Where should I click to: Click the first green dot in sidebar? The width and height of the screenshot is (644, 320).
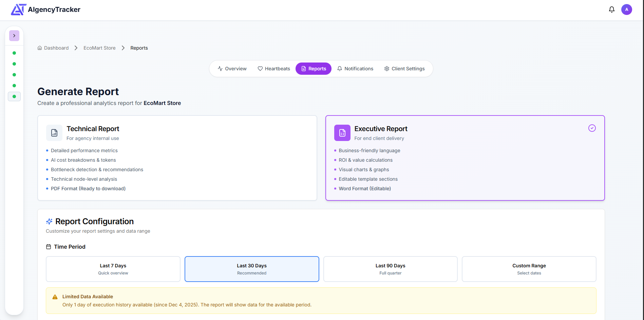coord(14,53)
